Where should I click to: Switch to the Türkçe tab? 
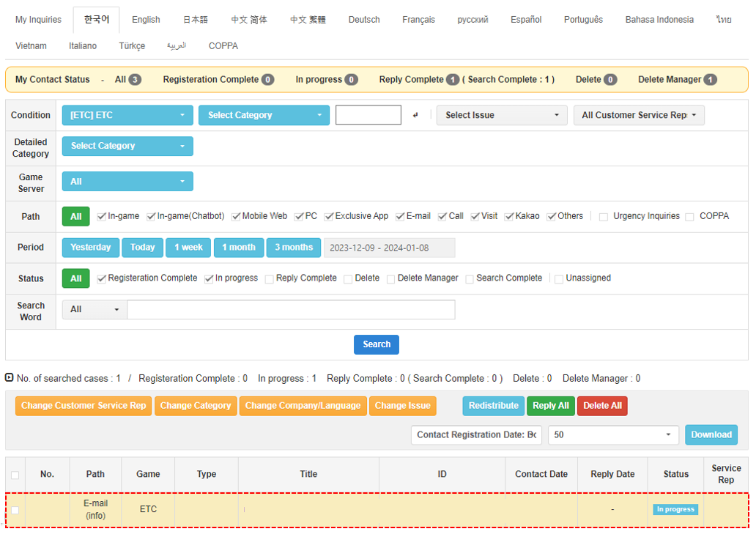pyautogui.click(x=132, y=46)
